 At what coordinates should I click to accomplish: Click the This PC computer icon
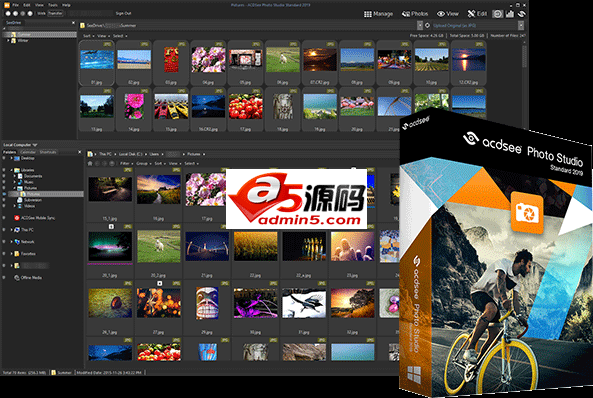tap(17, 230)
